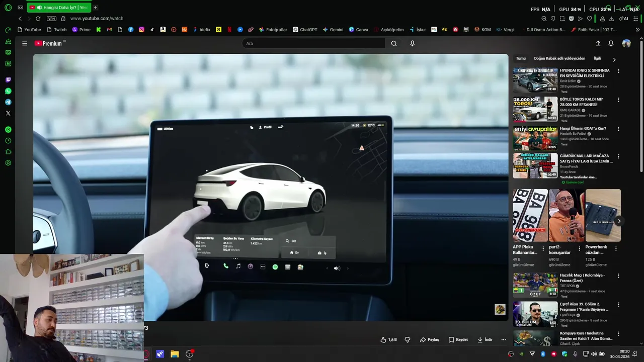Show hidden bookmarks with the double chevron
Viewport: 644px width, 362px height.
click(637, 30)
